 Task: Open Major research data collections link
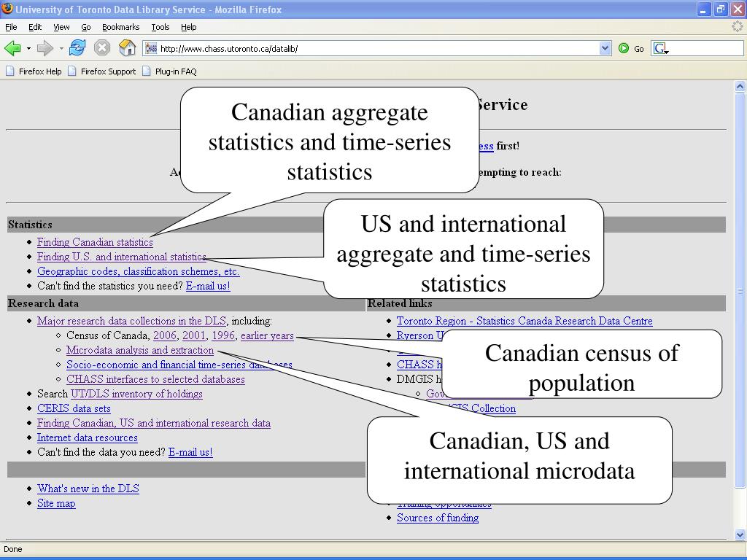(x=131, y=321)
